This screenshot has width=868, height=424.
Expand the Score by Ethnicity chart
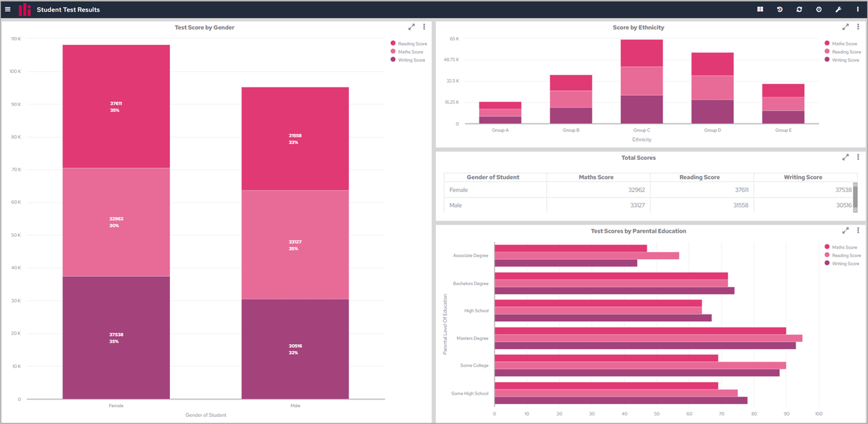click(846, 27)
